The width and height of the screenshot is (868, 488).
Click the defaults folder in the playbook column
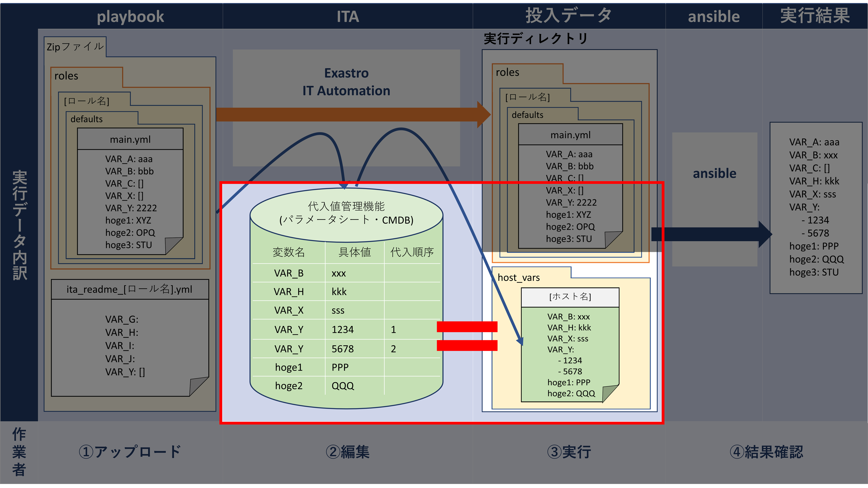coord(87,119)
